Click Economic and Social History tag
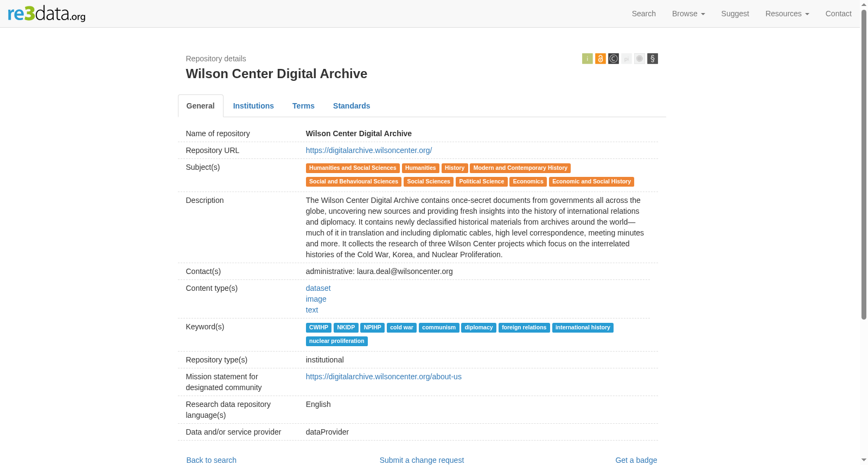 click(x=591, y=182)
